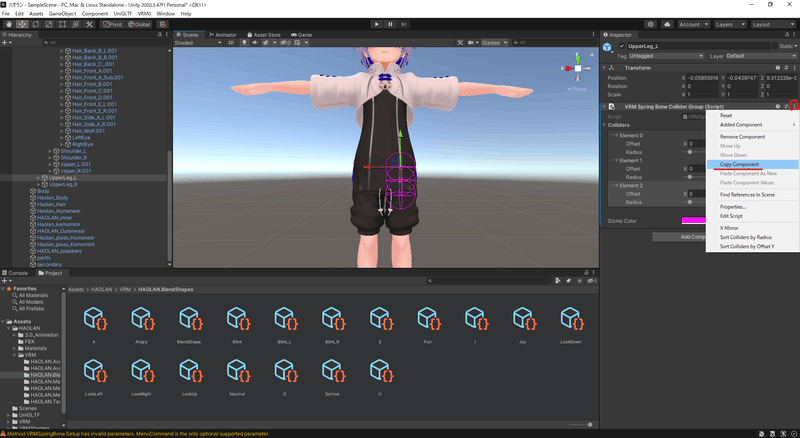This screenshot has height=438, width=800.
Task: Select the combined Transform tool
Action: 76,24
